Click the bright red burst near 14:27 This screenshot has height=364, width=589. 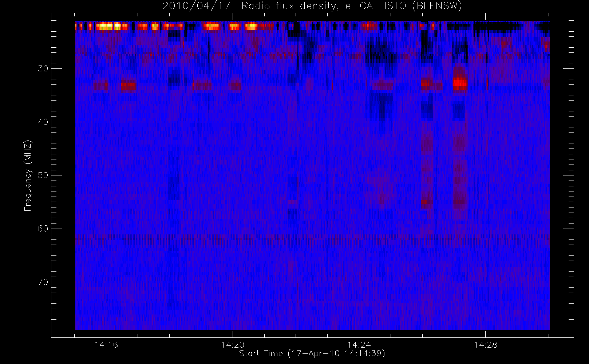pos(460,83)
